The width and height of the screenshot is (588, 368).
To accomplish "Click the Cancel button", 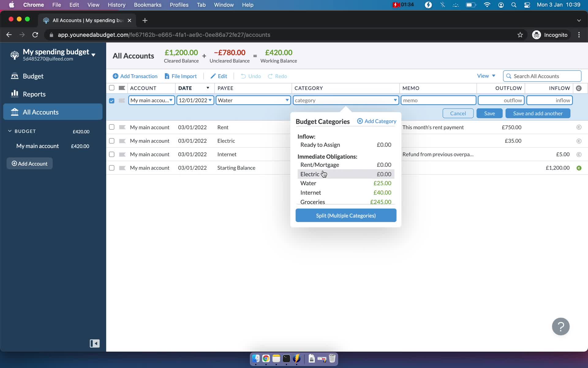I will (x=458, y=113).
